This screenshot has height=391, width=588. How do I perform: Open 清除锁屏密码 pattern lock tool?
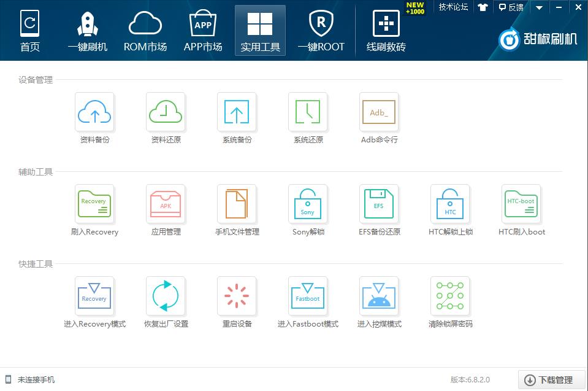[x=450, y=296]
